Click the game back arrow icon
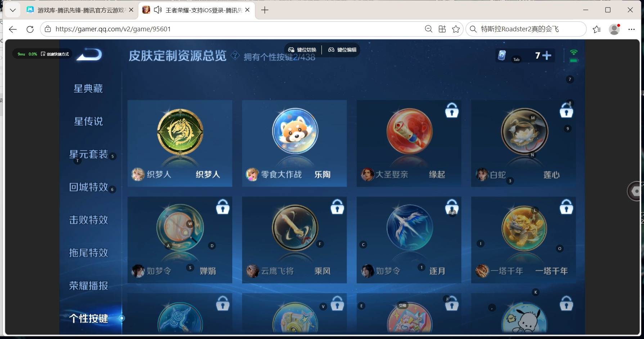This screenshot has width=644, height=339. point(90,54)
